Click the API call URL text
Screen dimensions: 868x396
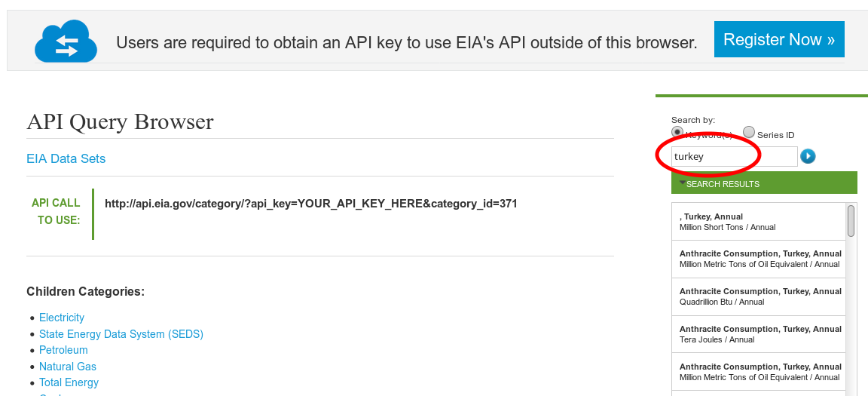click(310, 204)
